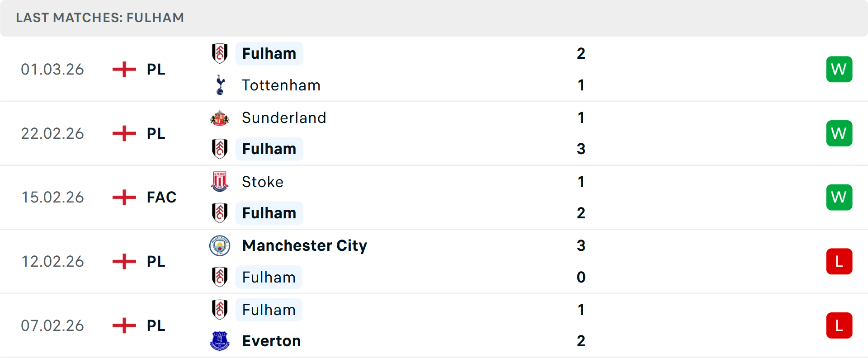Select the Tottenham team name link
This screenshot has width=868, height=358.
[281, 85]
